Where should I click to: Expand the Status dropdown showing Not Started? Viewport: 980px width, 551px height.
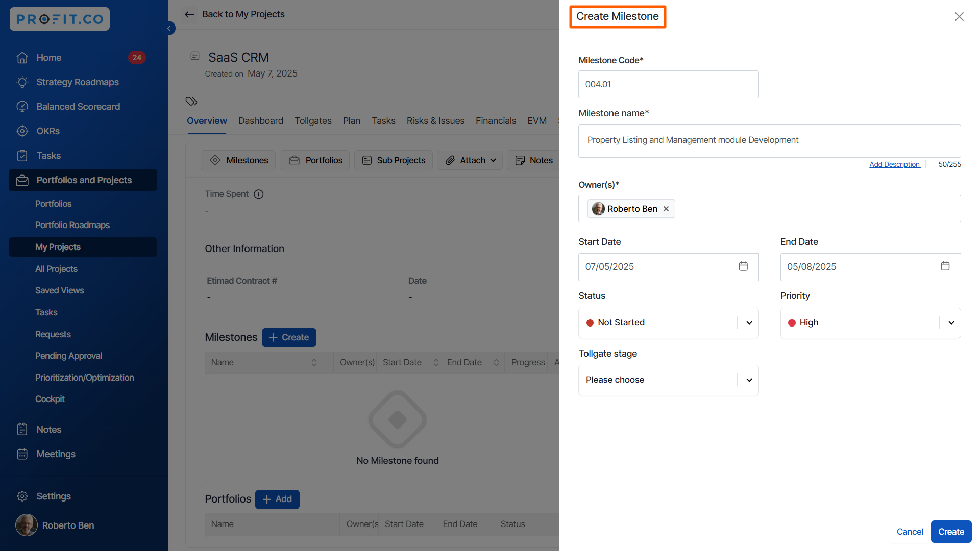749,323
